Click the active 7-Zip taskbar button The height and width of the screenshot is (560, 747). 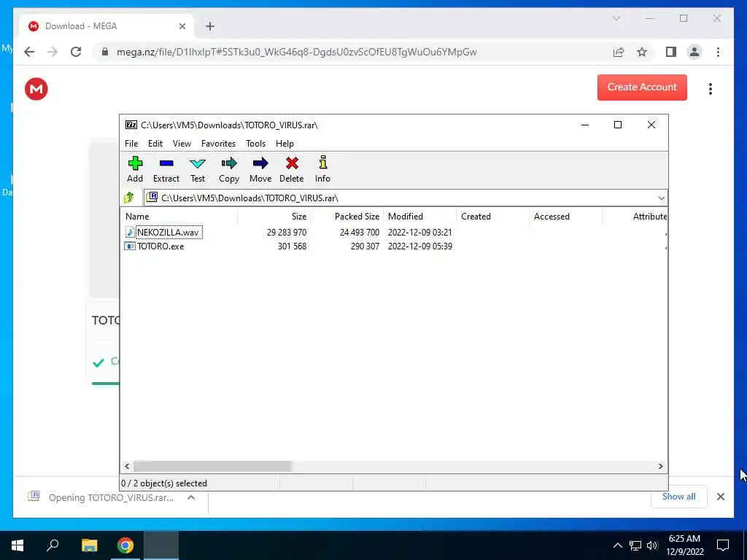click(161, 545)
